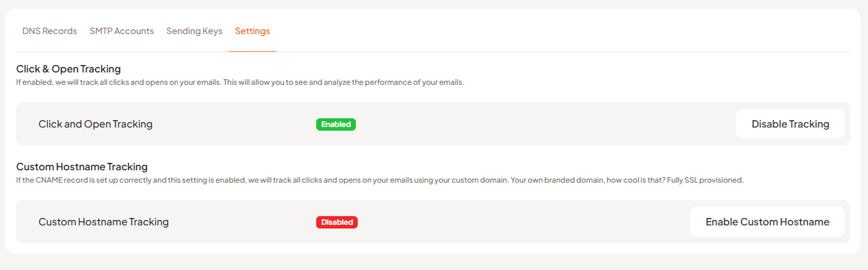Click the 'Your own branded domain' sentence
Viewport: 868px width, 270px height.
coord(558,180)
